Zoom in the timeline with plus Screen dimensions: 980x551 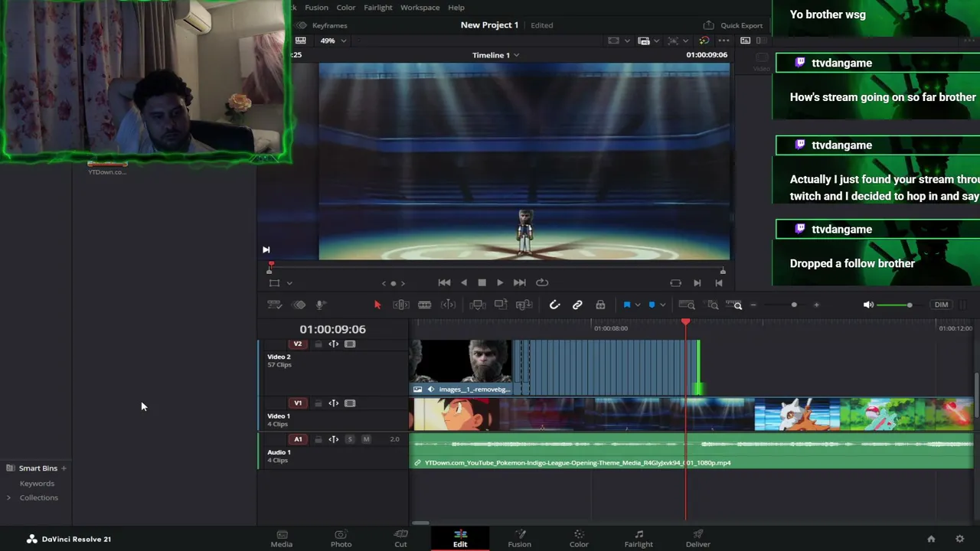816,305
